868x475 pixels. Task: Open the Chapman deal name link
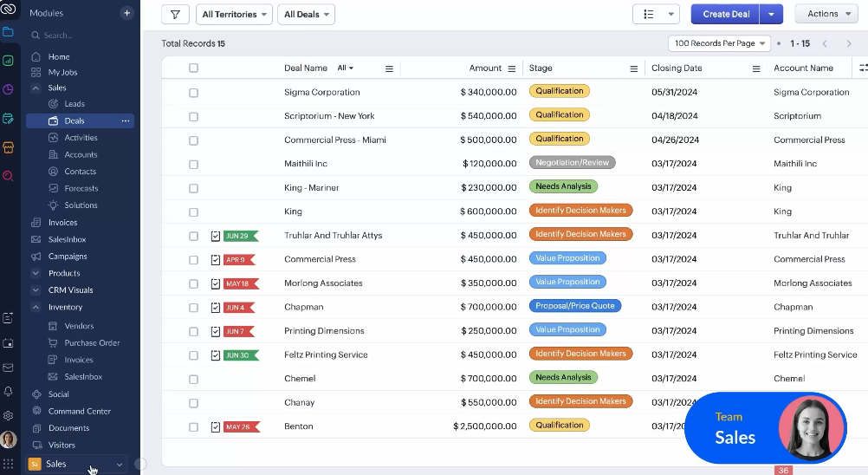(303, 307)
